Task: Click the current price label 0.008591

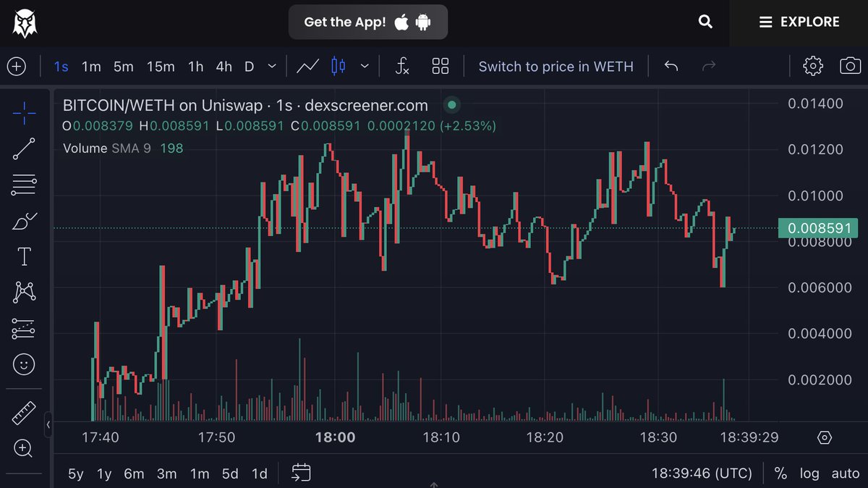Action: (817, 229)
